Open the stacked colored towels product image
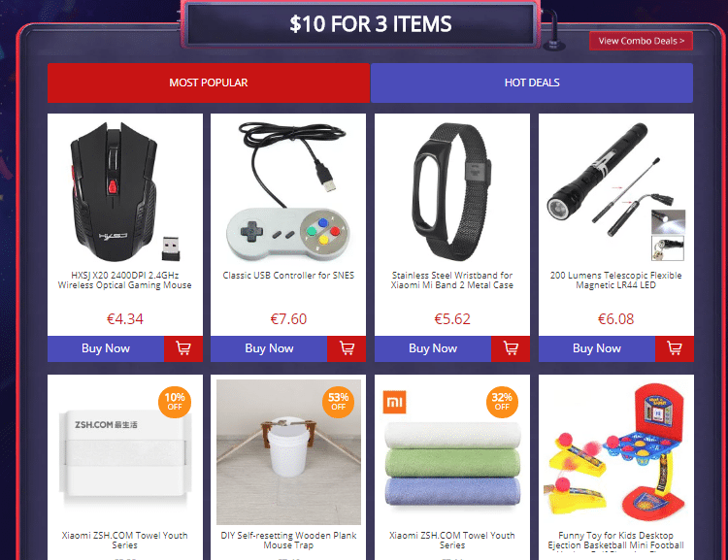 [x=452, y=463]
